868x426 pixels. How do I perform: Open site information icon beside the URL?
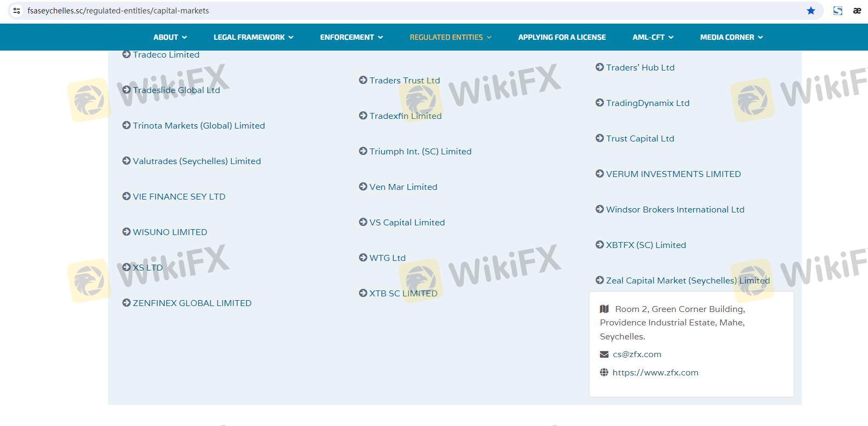(17, 11)
